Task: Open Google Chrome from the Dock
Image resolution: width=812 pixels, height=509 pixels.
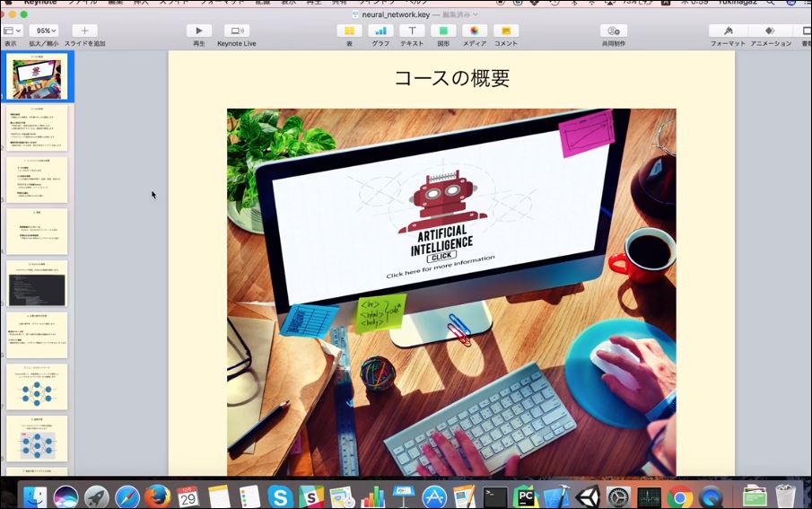Action: pyautogui.click(x=680, y=497)
